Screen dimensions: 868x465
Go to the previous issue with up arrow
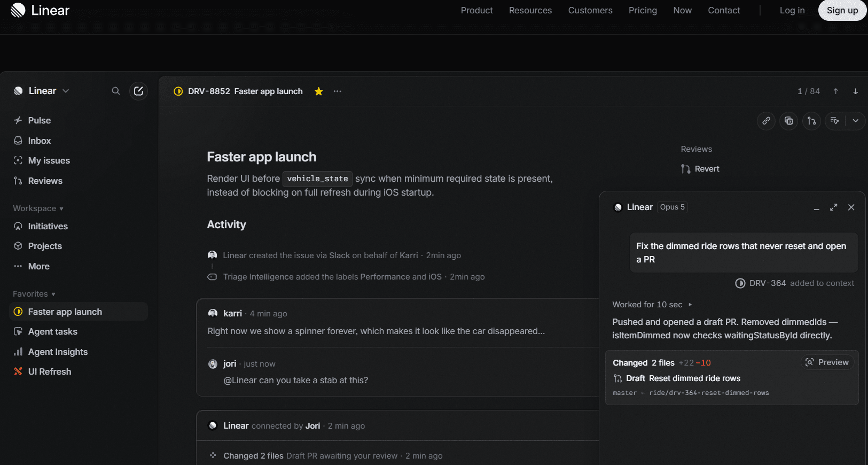[x=836, y=91]
